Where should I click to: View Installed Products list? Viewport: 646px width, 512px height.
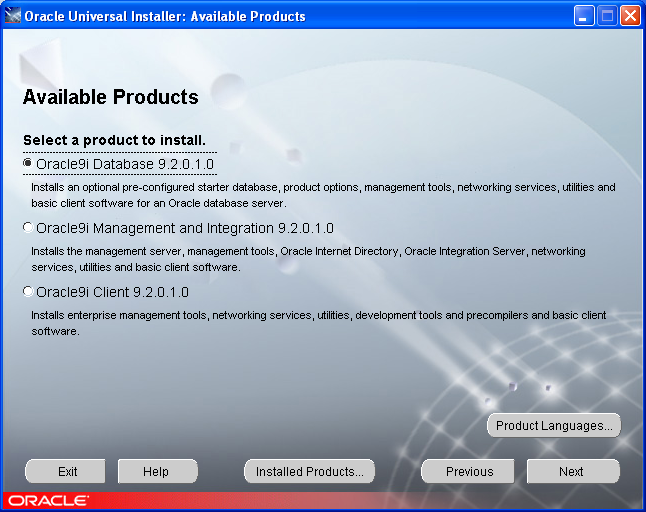[309, 471]
